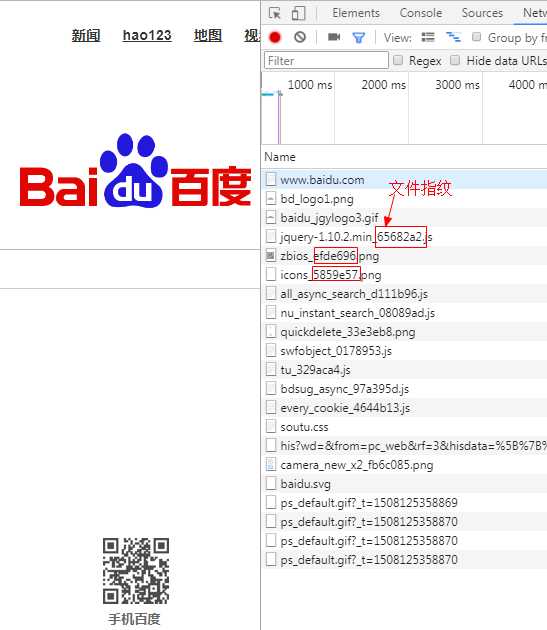
Task: Select the bdsug_async_97a395d.js request
Action: coord(405,389)
